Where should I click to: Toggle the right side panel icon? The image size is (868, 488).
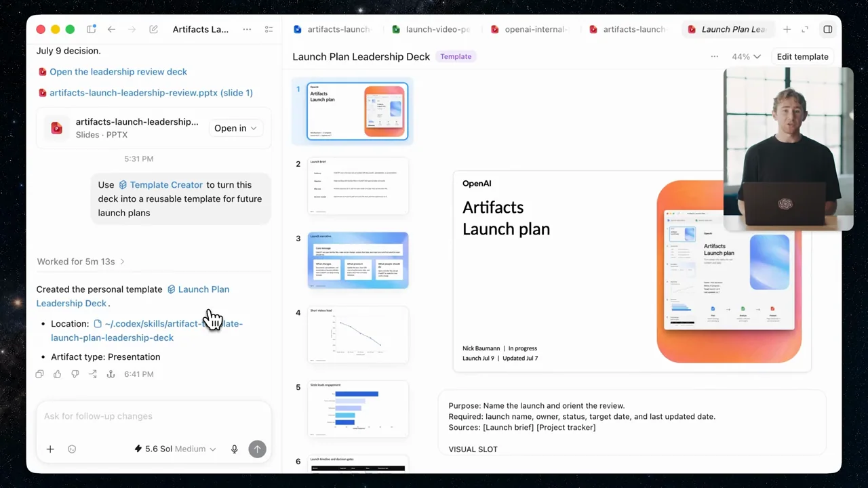(828, 29)
